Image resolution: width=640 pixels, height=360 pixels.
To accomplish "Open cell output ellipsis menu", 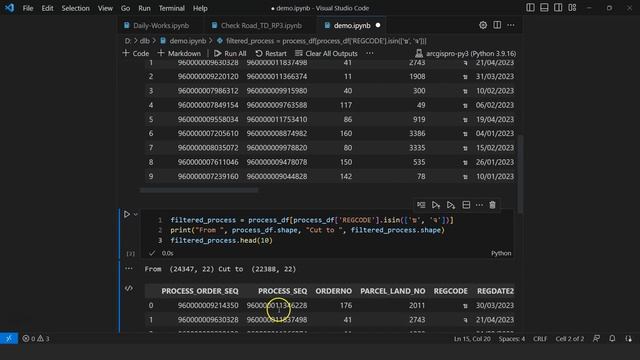I will coord(129,269).
